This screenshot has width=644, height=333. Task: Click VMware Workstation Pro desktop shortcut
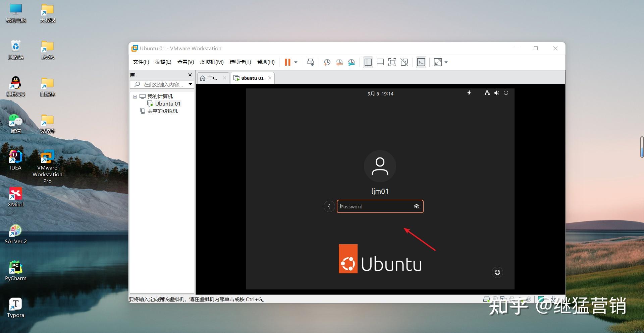[47, 167]
